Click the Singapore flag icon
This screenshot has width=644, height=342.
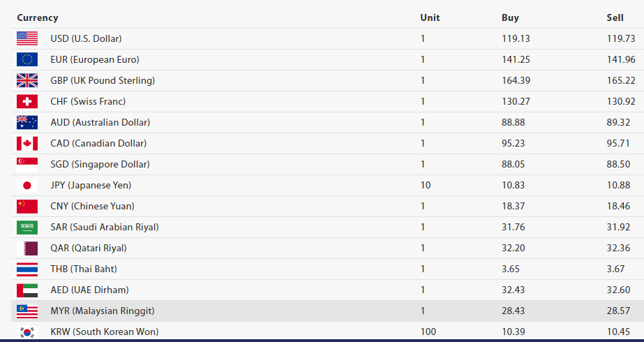(x=27, y=165)
